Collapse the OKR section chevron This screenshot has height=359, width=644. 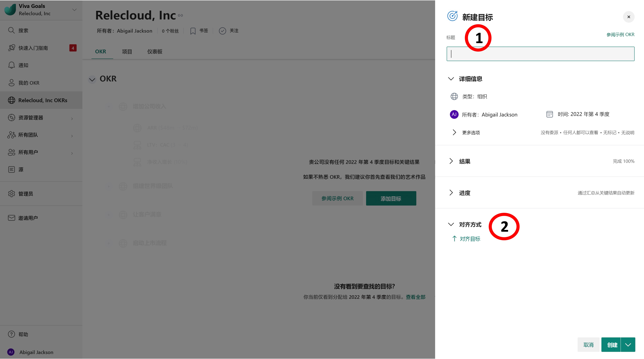pos(92,79)
